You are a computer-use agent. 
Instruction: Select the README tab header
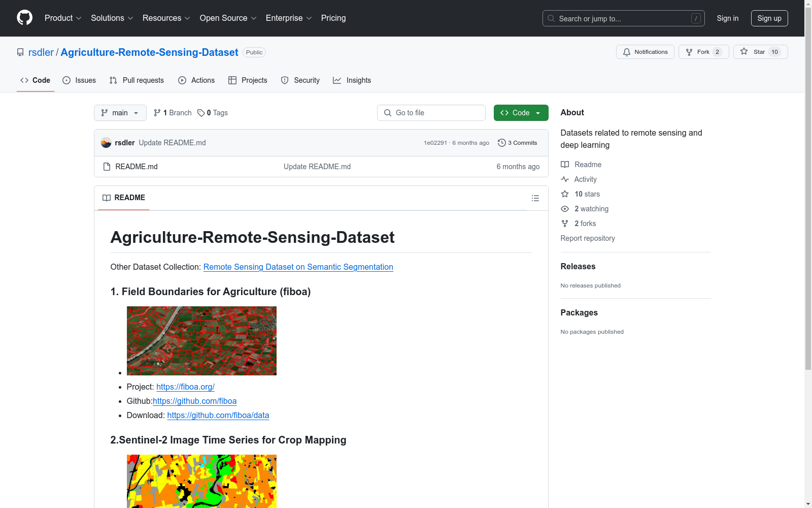(124, 198)
